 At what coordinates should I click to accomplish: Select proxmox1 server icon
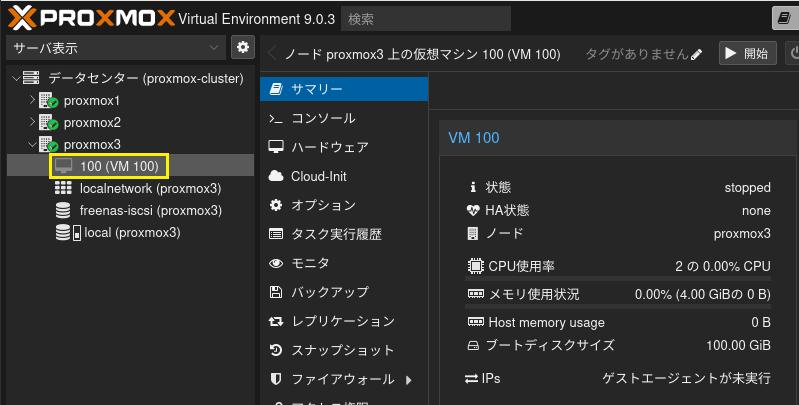(48, 100)
